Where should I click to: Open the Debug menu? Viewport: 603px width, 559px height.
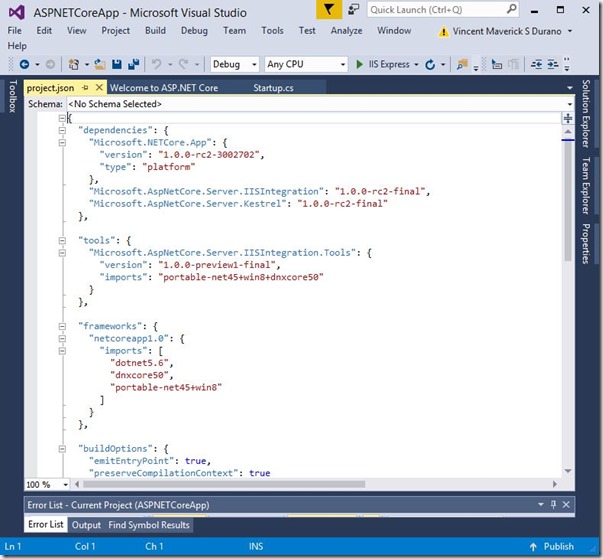pyautogui.click(x=194, y=30)
